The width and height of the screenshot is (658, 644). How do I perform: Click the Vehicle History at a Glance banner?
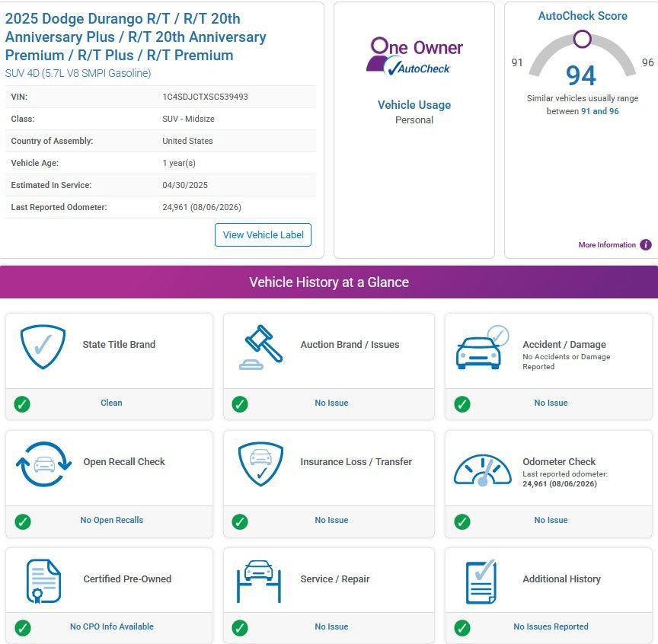(x=329, y=282)
